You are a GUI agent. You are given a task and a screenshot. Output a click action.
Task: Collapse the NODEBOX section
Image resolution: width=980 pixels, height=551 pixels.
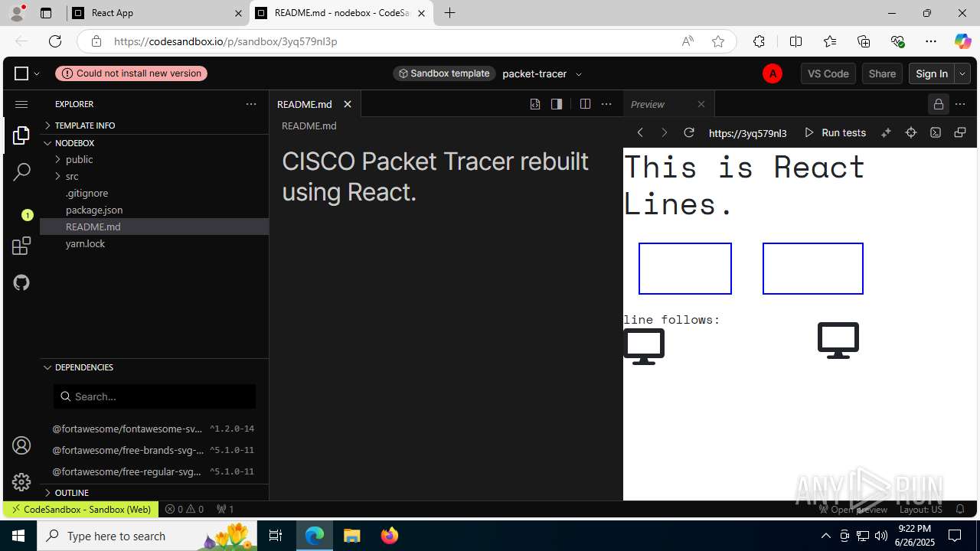tap(154, 143)
